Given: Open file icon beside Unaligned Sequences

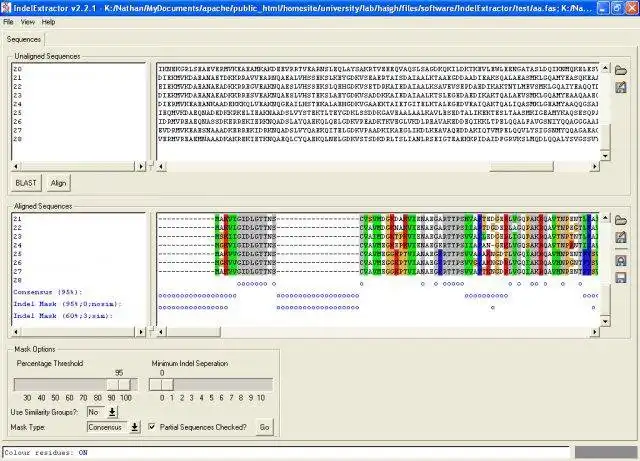Looking at the screenshot, I should pos(620,70).
